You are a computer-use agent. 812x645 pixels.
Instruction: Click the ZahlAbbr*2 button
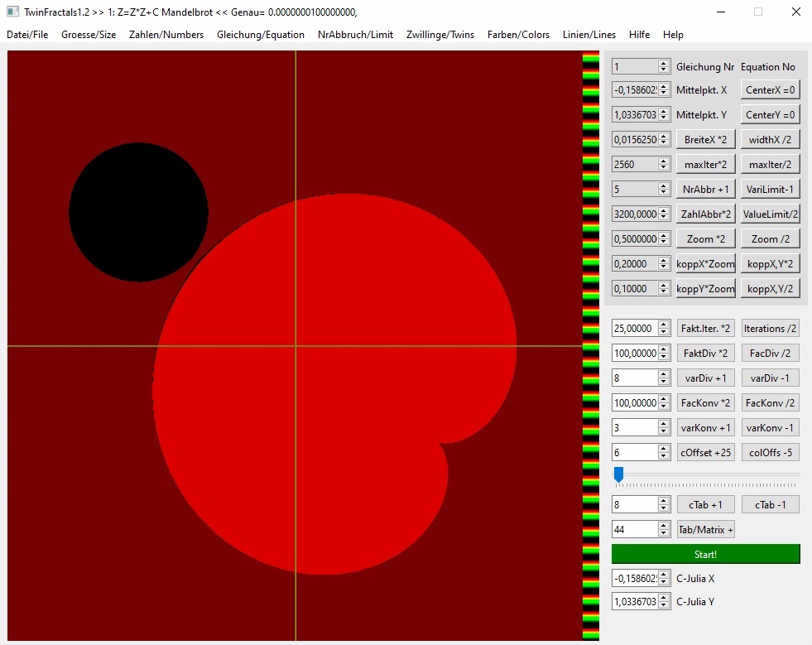[705, 214]
